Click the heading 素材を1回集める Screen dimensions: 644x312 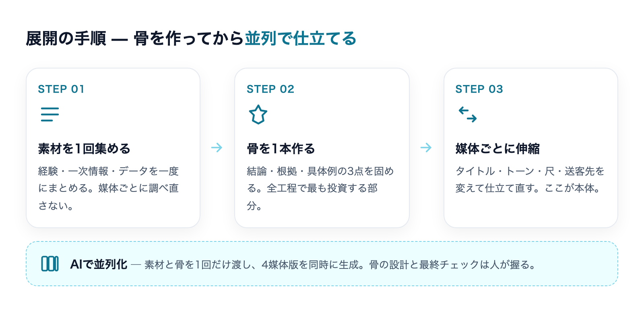pos(84,149)
